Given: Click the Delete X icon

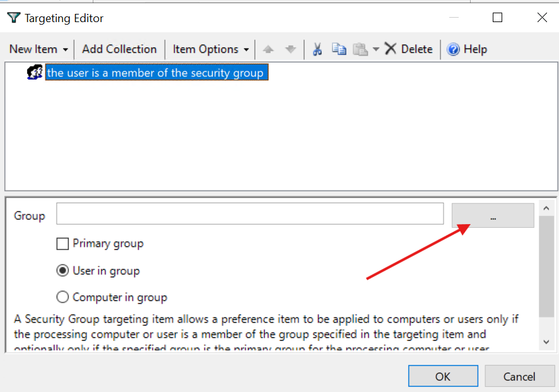Looking at the screenshot, I should (x=391, y=49).
